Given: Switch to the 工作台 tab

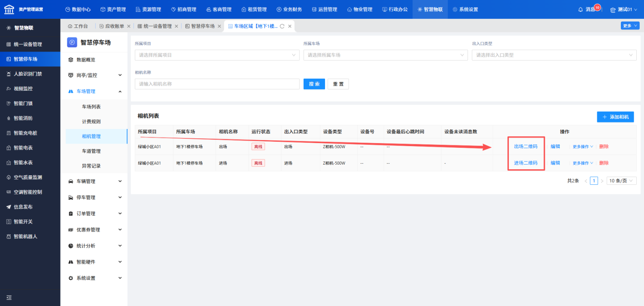Looking at the screenshot, I should tap(78, 26).
